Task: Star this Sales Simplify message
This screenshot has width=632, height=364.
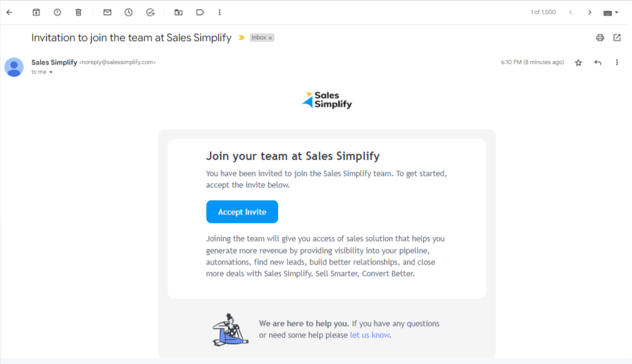Action: 578,63
